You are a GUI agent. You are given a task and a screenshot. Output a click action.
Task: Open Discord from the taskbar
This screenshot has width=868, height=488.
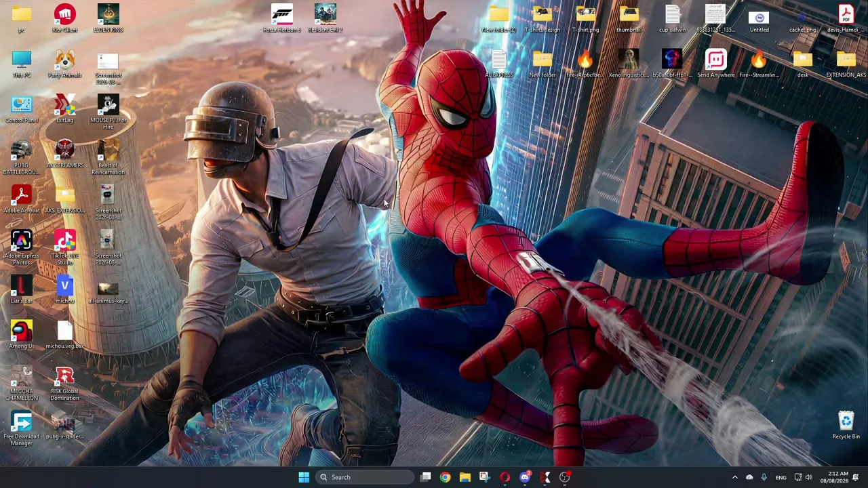(x=525, y=477)
